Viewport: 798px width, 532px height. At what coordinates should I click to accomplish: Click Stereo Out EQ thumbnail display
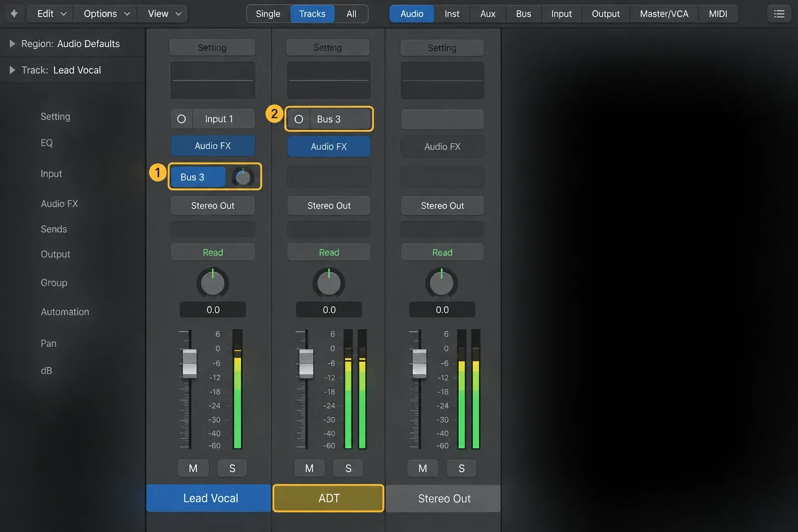(442, 81)
